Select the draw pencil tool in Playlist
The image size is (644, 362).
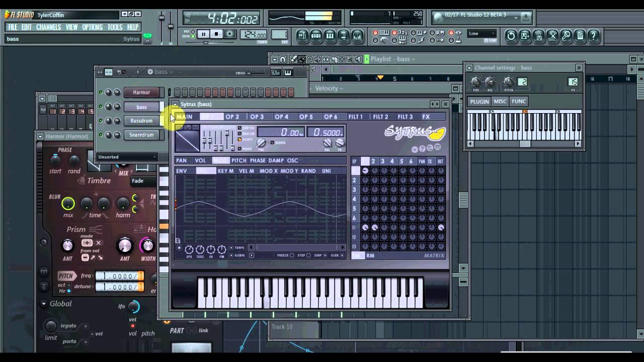[293, 59]
